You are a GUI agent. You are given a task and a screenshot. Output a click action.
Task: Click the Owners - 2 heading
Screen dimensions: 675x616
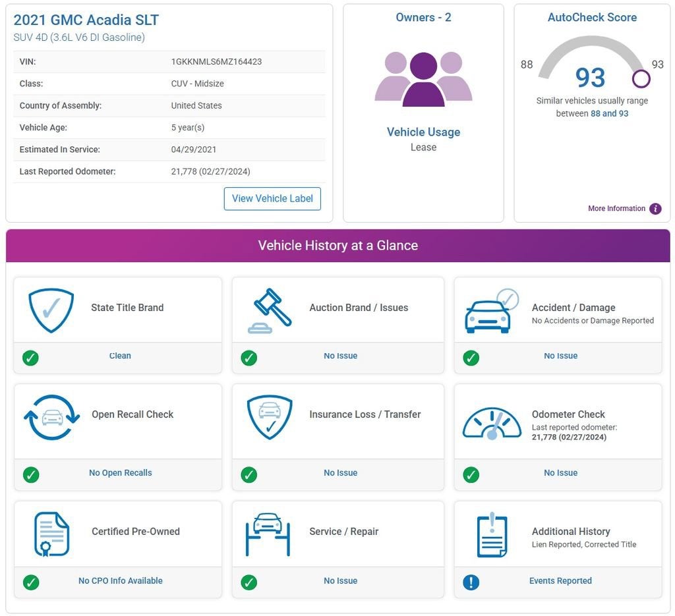coord(423,17)
